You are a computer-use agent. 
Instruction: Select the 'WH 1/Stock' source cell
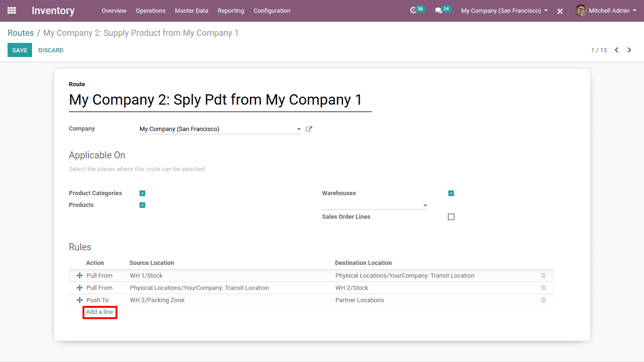click(x=146, y=275)
